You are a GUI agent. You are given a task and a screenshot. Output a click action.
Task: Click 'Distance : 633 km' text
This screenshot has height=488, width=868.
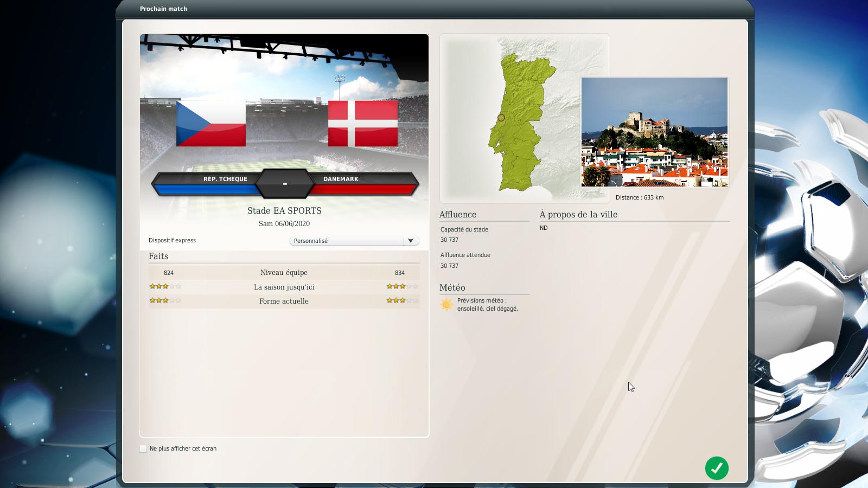pyautogui.click(x=640, y=197)
